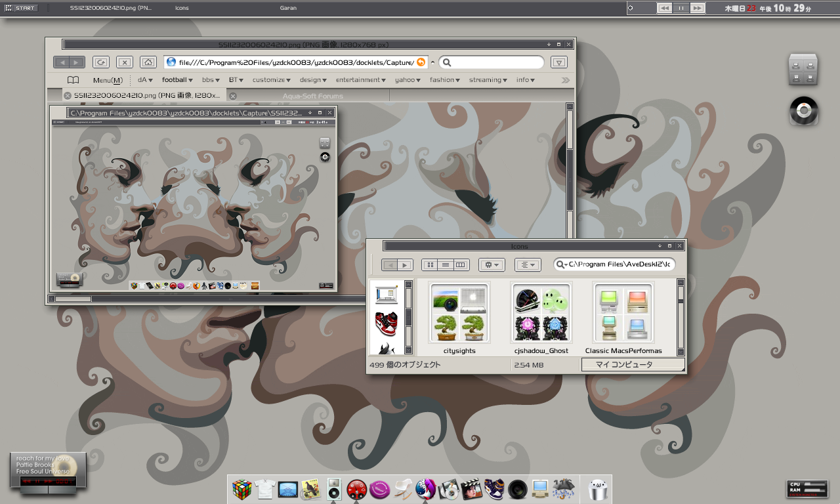This screenshot has height=504, width=840.
Task: Open the umbrella with rain dock icon
Action: pos(564,489)
